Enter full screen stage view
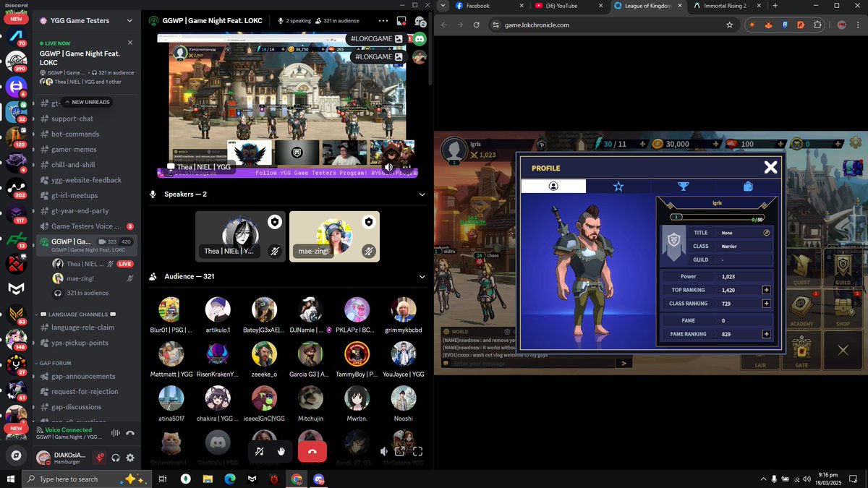 [x=417, y=451]
